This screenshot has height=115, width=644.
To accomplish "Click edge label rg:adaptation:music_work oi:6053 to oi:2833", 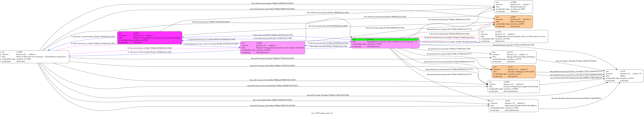I will pyautogui.click(x=211, y=40).
